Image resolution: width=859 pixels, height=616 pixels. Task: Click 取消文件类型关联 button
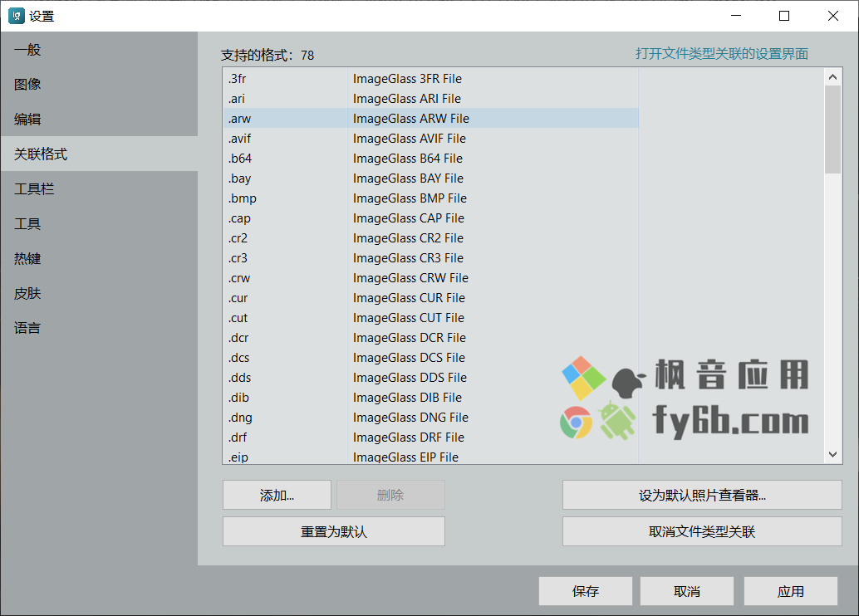point(702,531)
